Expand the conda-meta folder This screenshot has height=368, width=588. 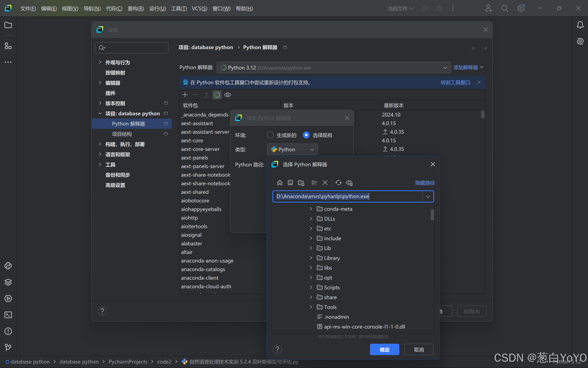311,209
